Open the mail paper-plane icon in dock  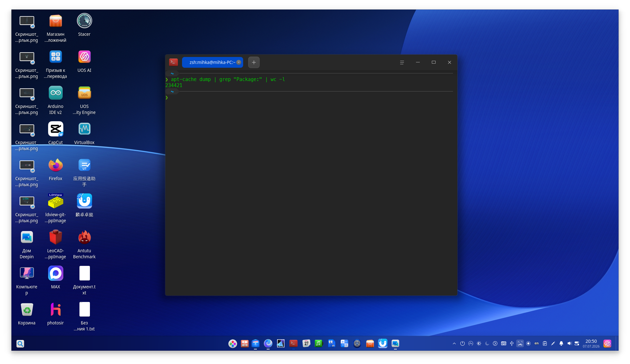pos(281,343)
